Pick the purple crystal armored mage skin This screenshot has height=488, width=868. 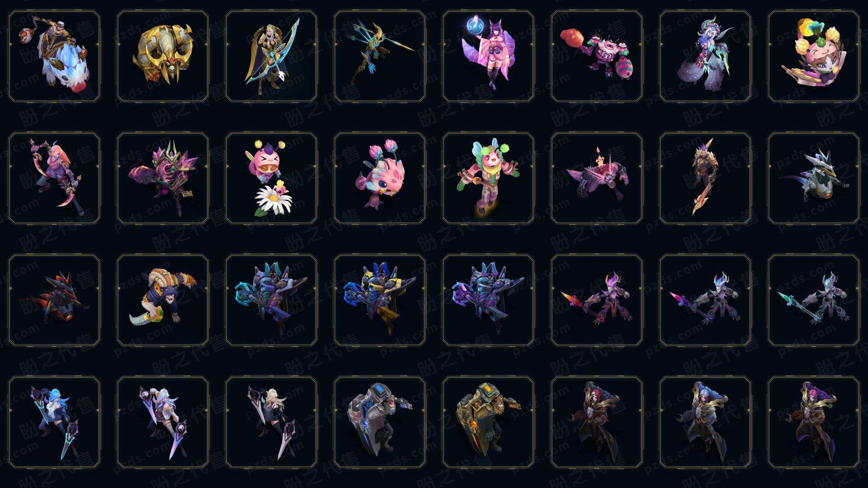point(163,178)
